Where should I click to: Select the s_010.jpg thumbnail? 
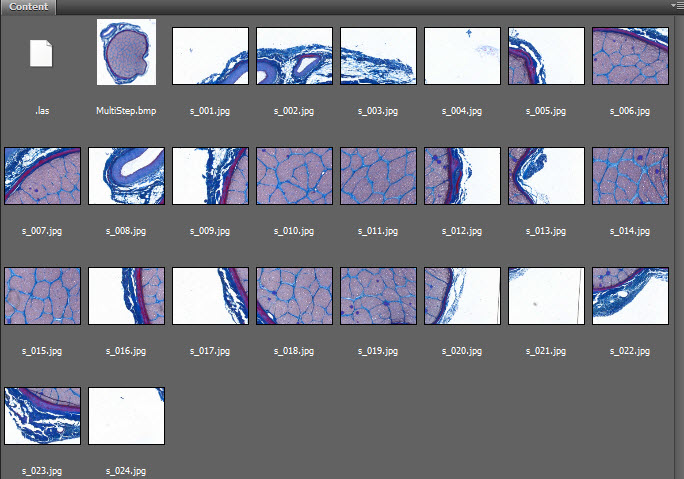point(294,176)
